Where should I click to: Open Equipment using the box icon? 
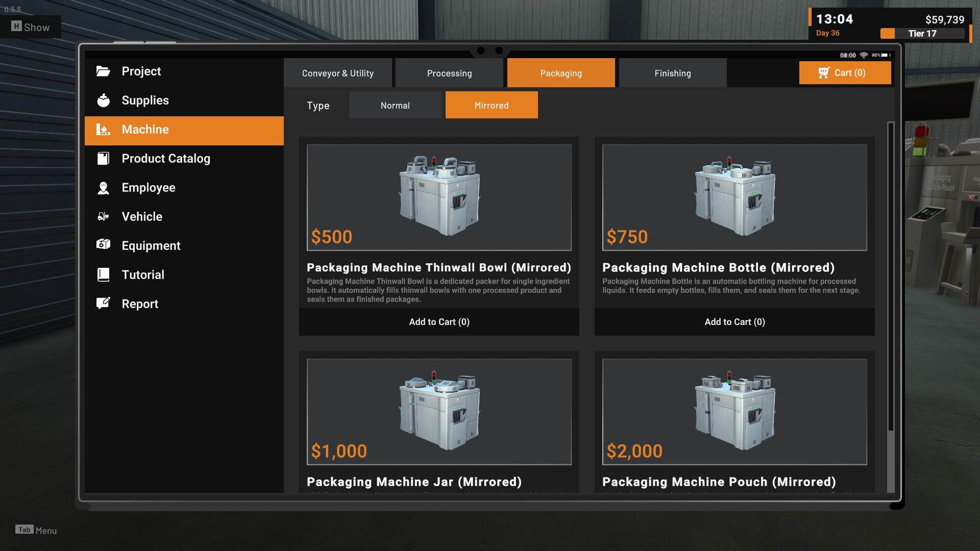point(103,245)
